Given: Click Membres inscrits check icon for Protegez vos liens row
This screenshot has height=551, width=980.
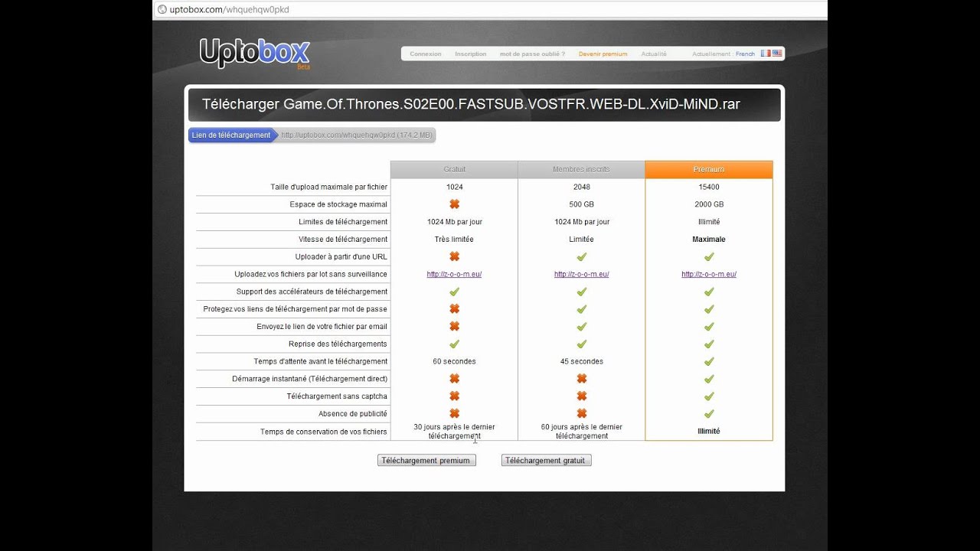Looking at the screenshot, I should coord(581,308).
